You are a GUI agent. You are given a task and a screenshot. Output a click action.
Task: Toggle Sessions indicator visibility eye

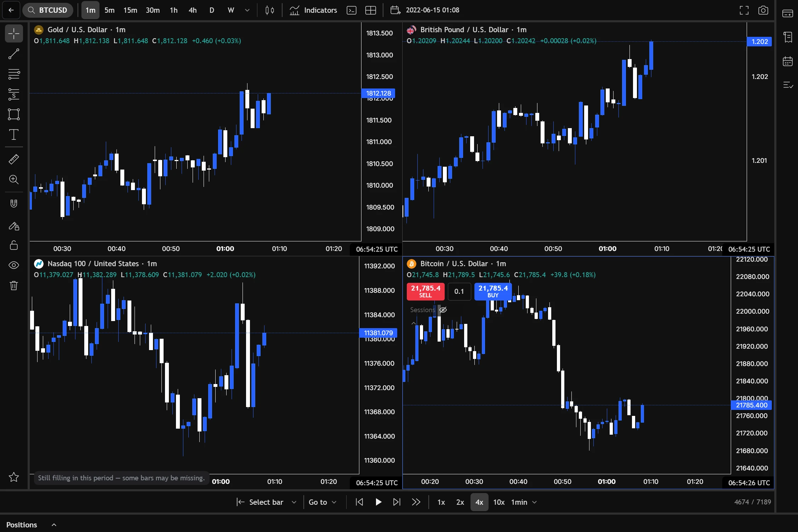pyautogui.click(x=443, y=310)
